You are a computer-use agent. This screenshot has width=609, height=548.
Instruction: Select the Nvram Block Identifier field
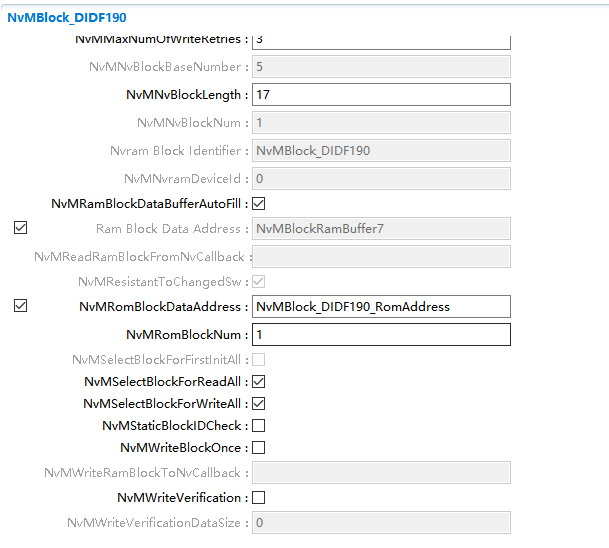point(380,151)
